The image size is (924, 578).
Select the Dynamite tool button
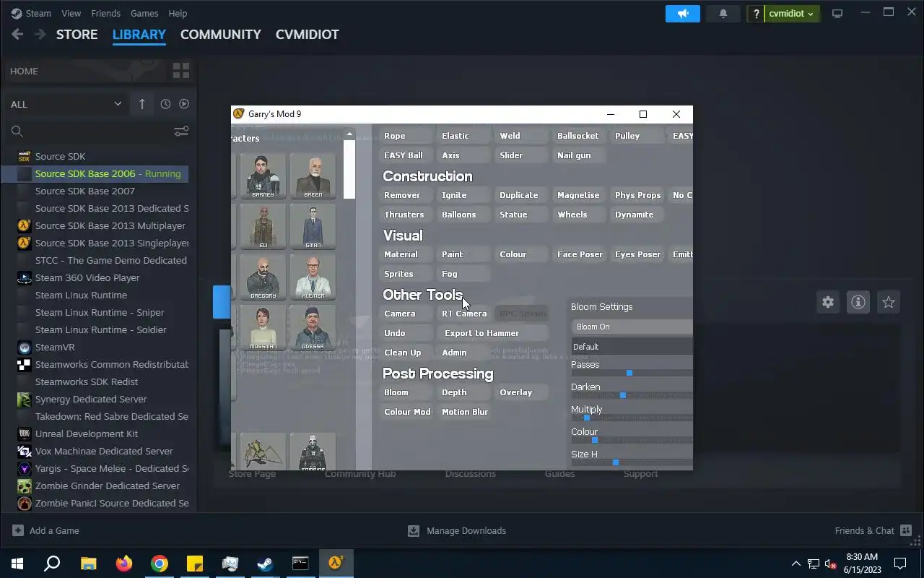pos(637,215)
